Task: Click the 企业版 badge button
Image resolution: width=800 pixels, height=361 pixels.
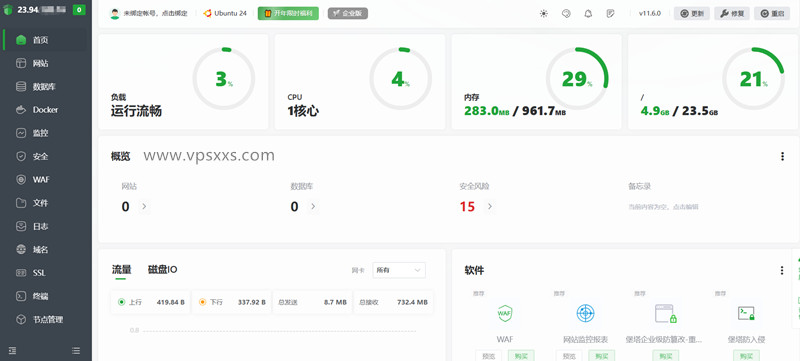Action: click(x=348, y=14)
